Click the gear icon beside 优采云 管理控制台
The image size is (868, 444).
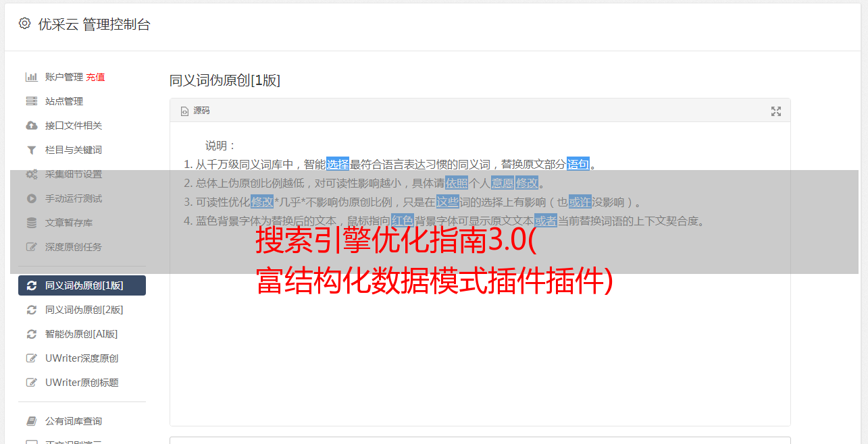click(x=24, y=24)
